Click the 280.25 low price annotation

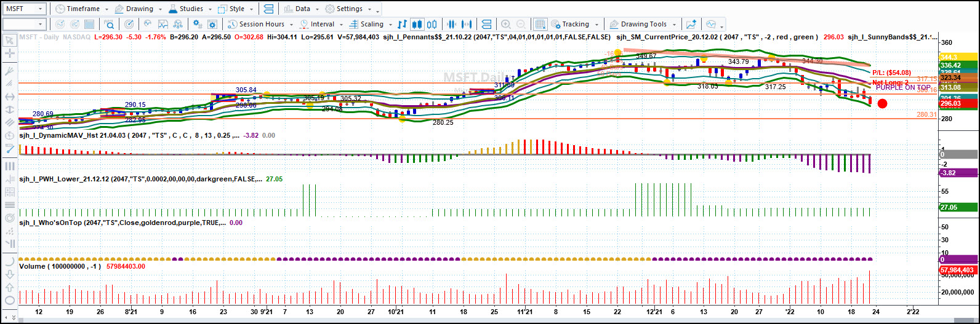(443, 122)
